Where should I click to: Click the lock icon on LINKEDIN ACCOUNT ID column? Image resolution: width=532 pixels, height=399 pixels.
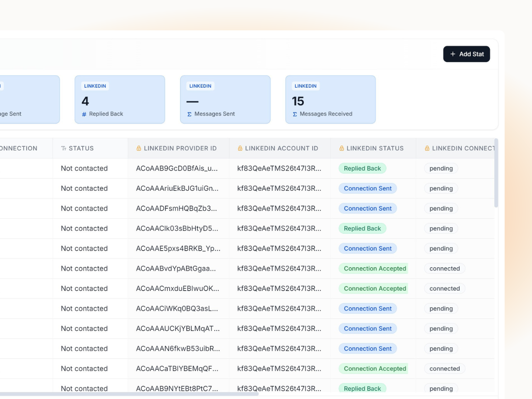pyautogui.click(x=239, y=148)
